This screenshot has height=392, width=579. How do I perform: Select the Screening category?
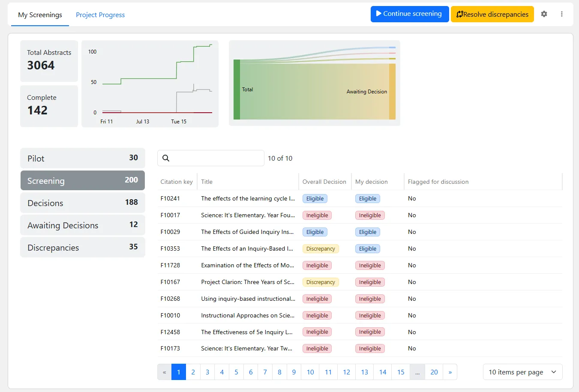point(83,180)
